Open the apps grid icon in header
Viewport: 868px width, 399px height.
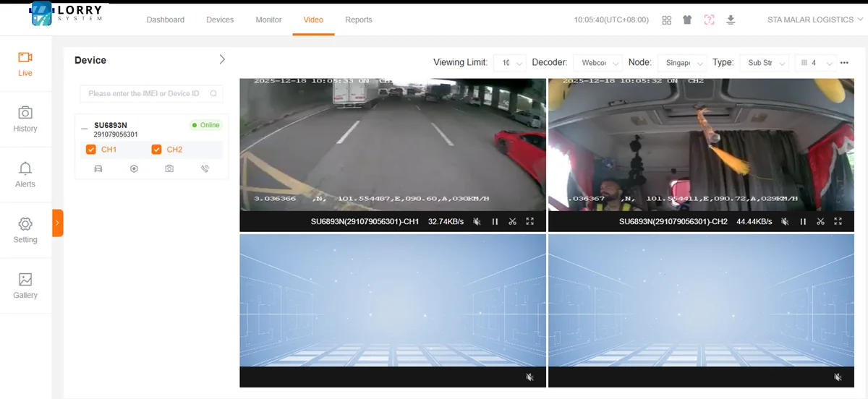click(667, 20)
